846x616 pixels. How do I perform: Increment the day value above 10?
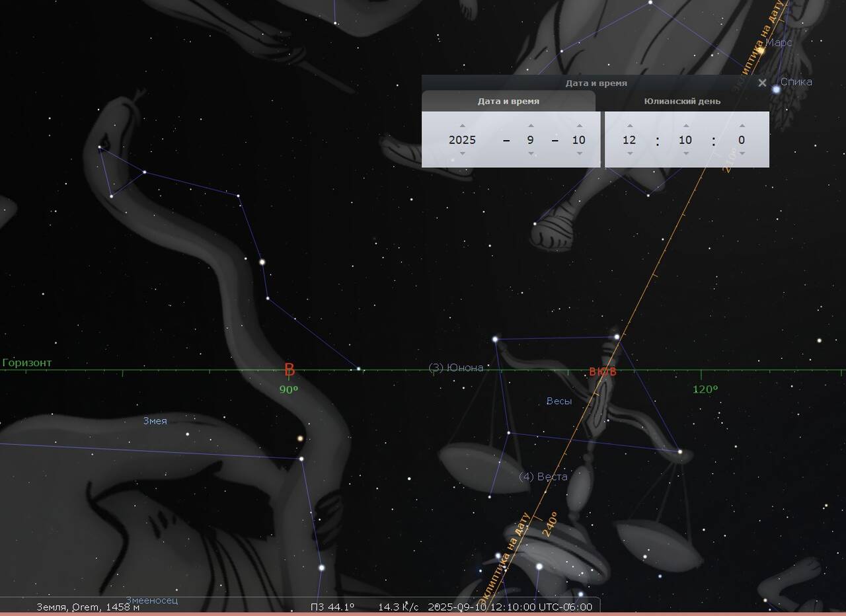[579, 126]
